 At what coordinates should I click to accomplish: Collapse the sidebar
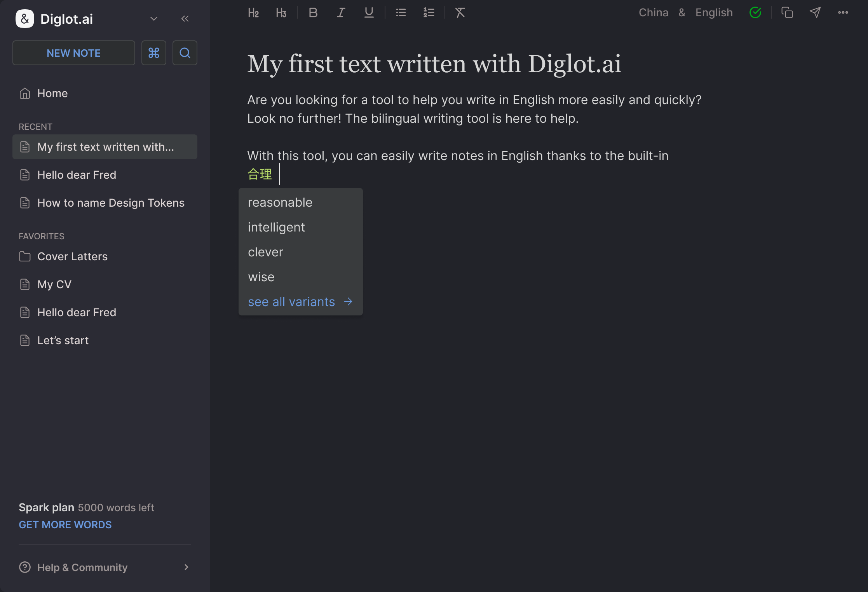(x=185, y=18)
